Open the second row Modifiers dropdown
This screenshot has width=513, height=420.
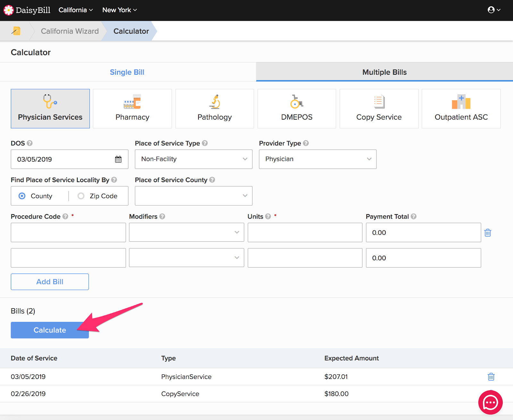coord(187,257)
